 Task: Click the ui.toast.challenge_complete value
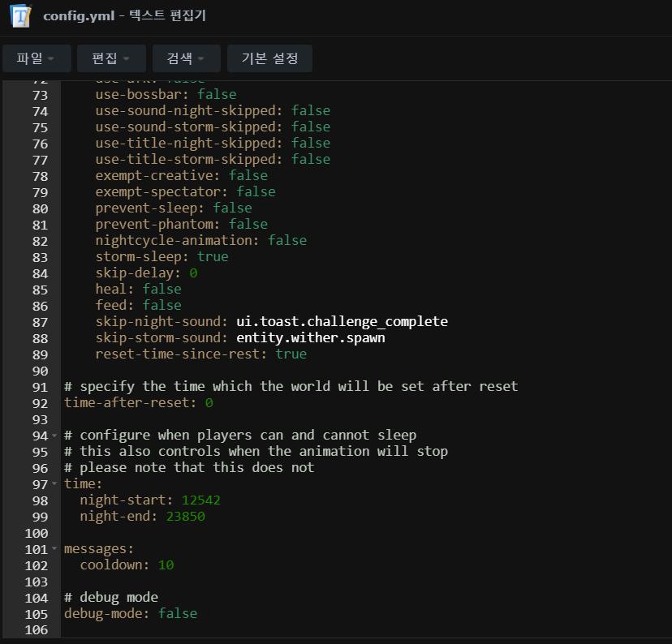click(x=342, y=322)
